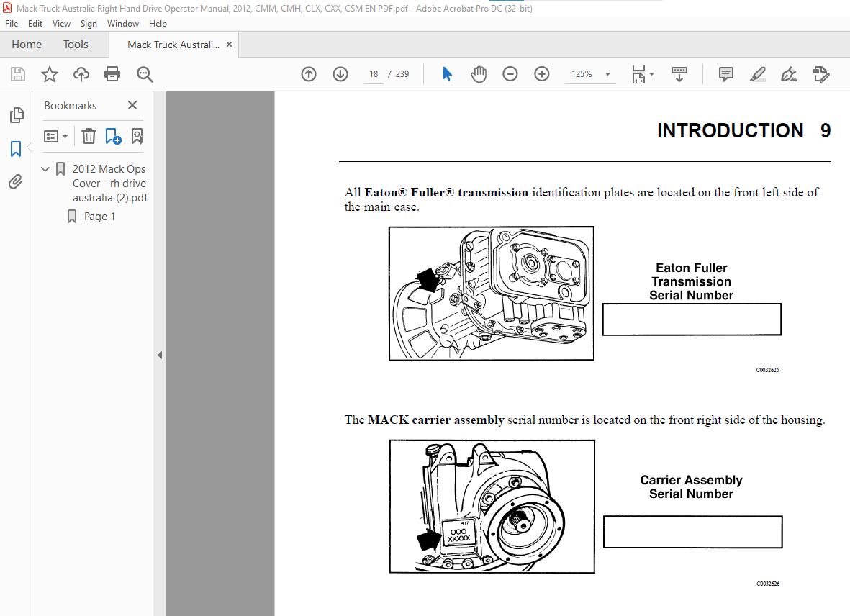Open the Edit menu

tap(35, 23)
